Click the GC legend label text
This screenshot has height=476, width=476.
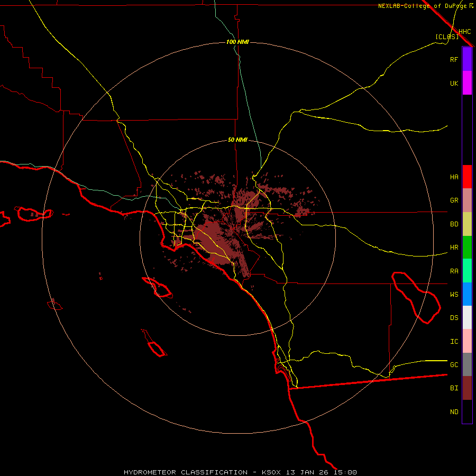454,364
